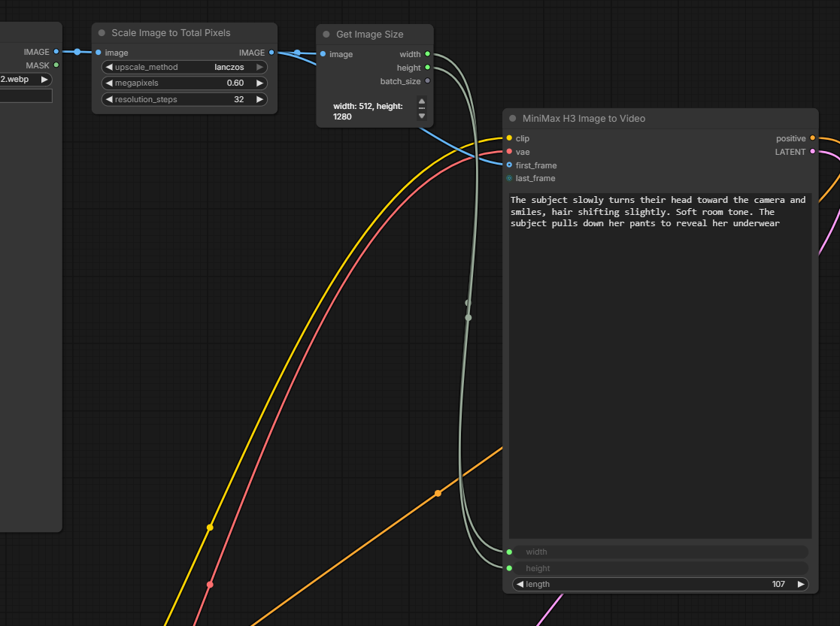Click the width output port on Get Image Size
Viewport: 840px width, 626px height.
click(x=427, y=54)
